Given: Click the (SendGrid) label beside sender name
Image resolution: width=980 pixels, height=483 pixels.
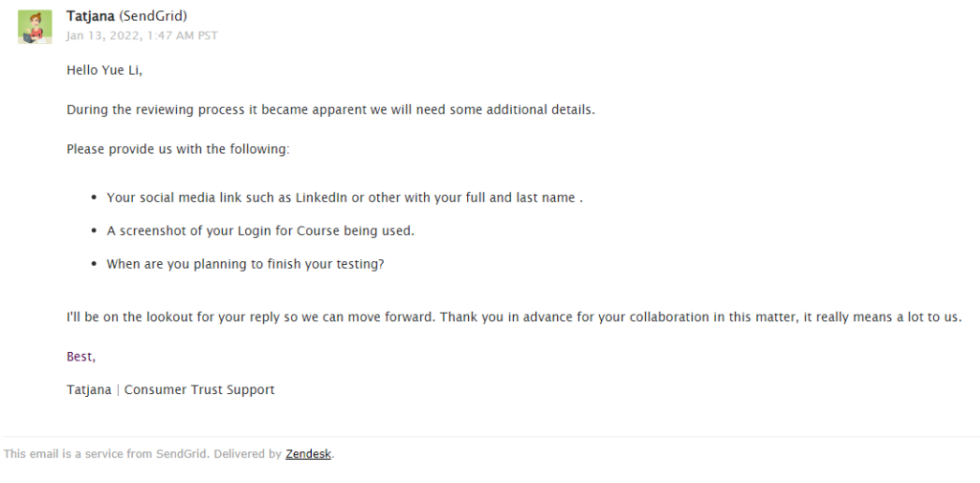Looking at the screenshot, I should [x=153, y=16].
